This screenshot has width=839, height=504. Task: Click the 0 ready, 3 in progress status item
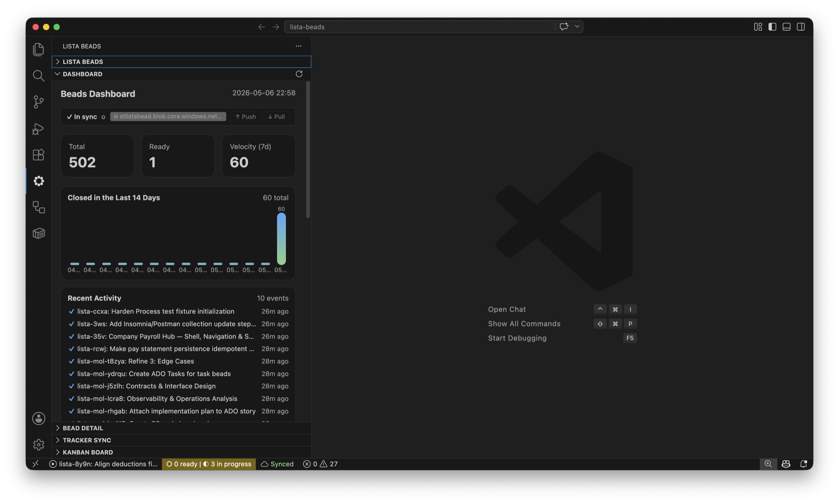pyautogui.click(x=208, y=464)
